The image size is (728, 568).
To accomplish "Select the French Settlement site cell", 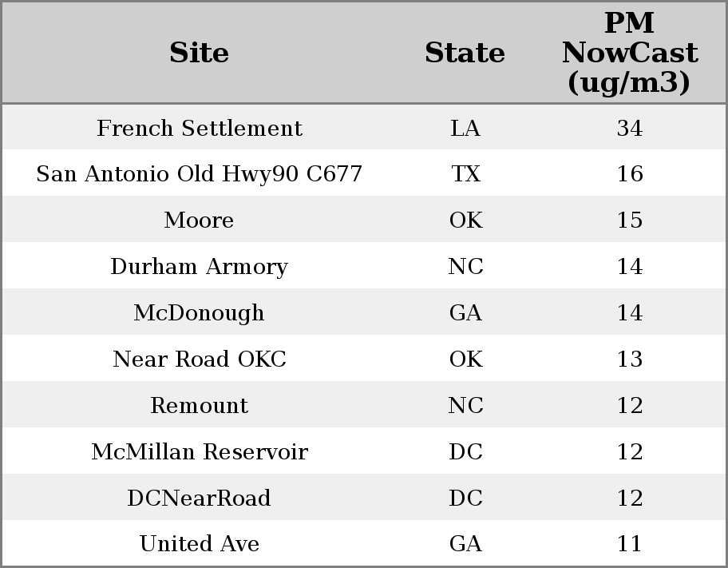I will [199, 129].
